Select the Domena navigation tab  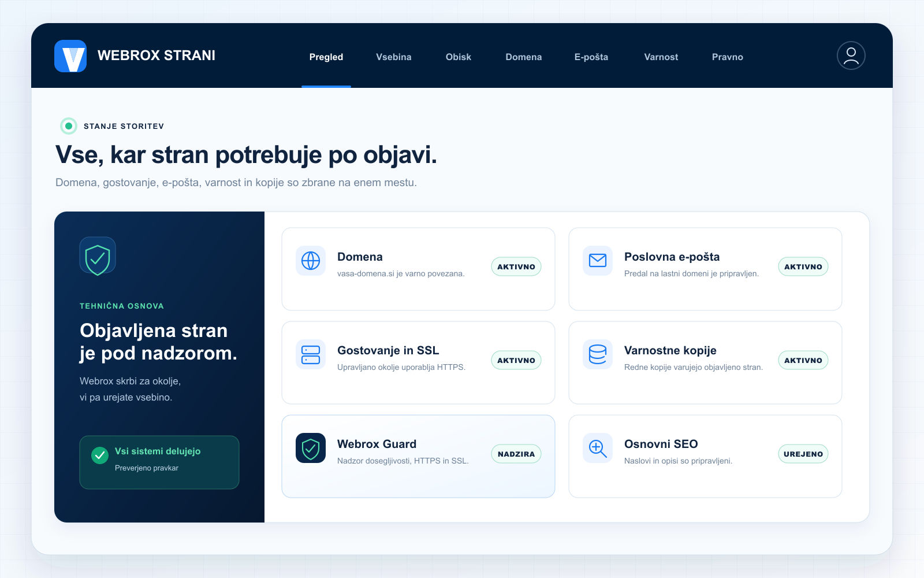[524, 57]
